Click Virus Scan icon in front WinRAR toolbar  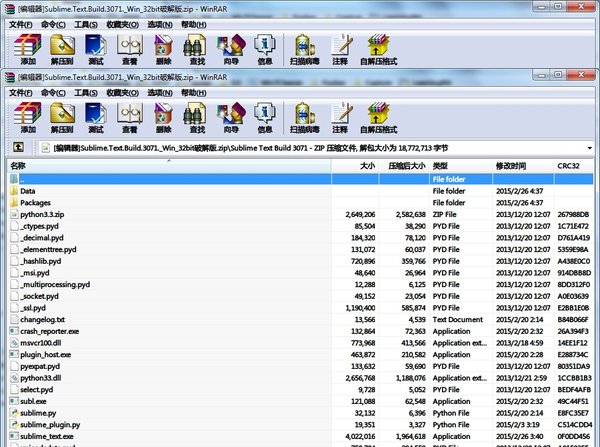[x=305, y=117]
